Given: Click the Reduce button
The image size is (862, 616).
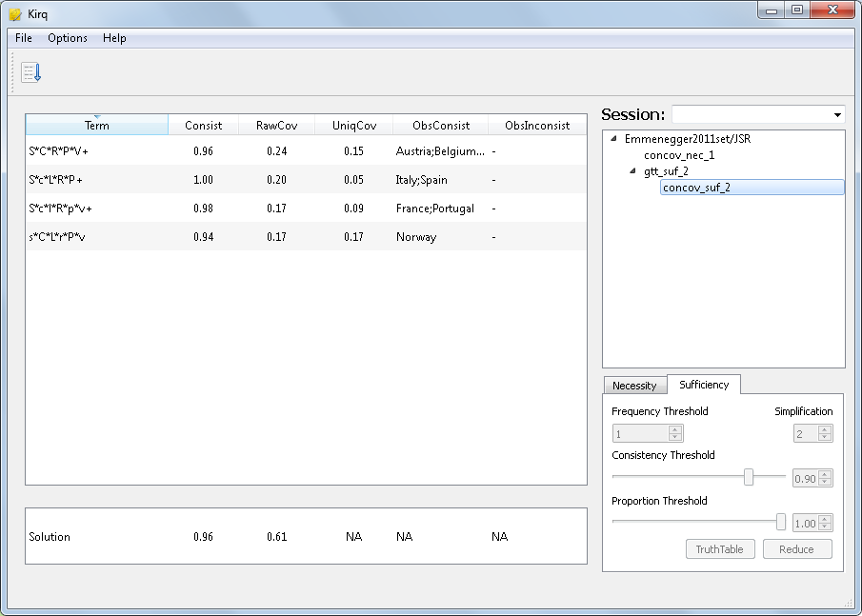Looking at the screenshot, I should pyautogui.click(x=796, y=549).
